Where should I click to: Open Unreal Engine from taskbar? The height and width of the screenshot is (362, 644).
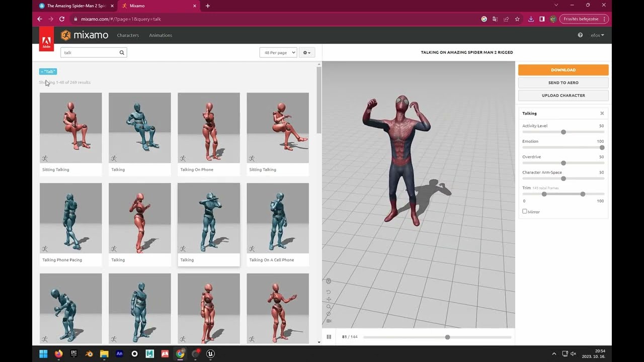[x=210, y=353]
